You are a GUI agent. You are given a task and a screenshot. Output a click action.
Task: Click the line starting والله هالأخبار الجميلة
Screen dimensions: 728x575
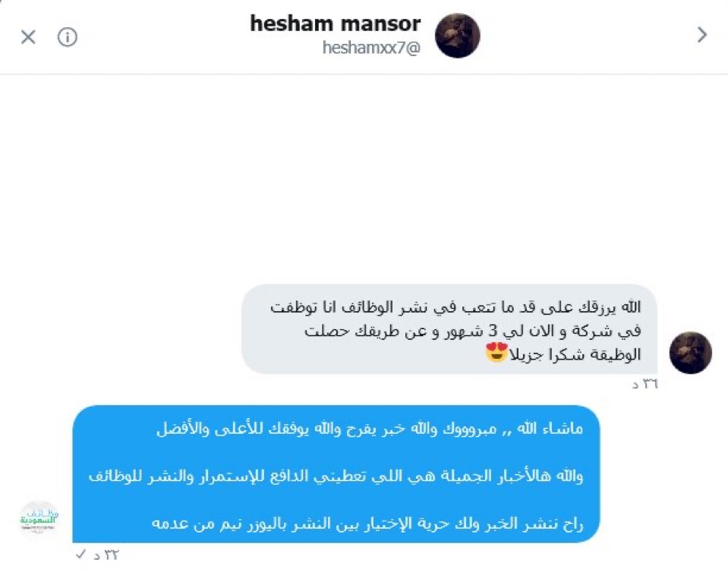(x=336, y=476)
